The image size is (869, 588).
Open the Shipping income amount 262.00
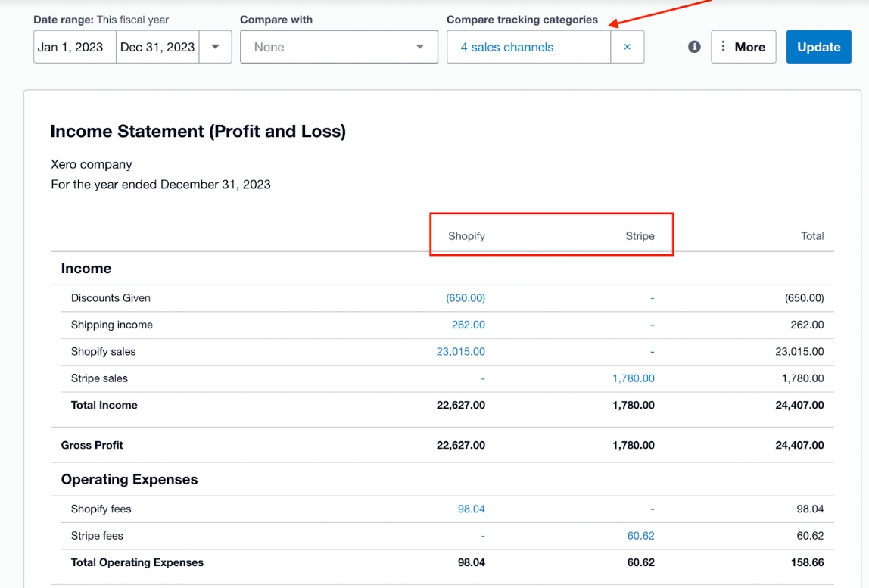tap(466, 324)
